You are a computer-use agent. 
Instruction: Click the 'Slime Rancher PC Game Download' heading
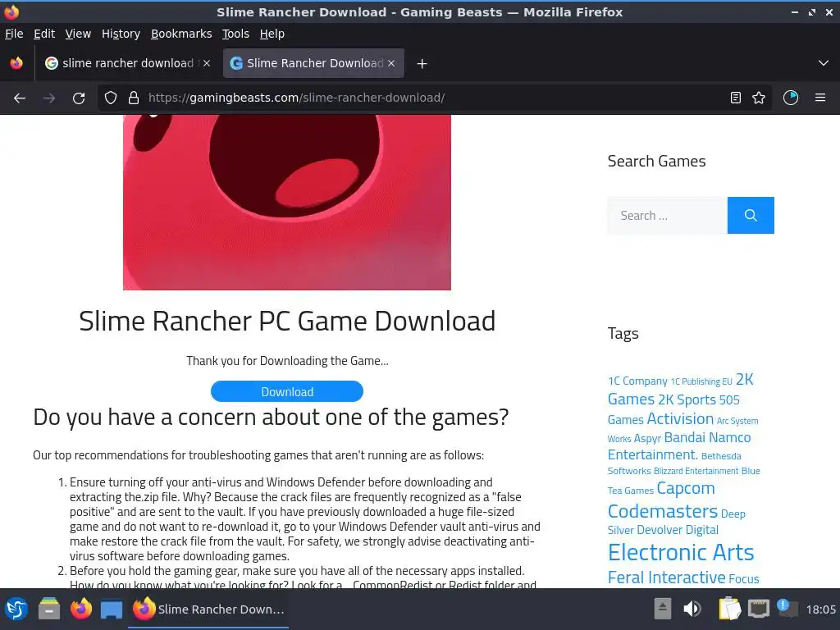[287, 322]
